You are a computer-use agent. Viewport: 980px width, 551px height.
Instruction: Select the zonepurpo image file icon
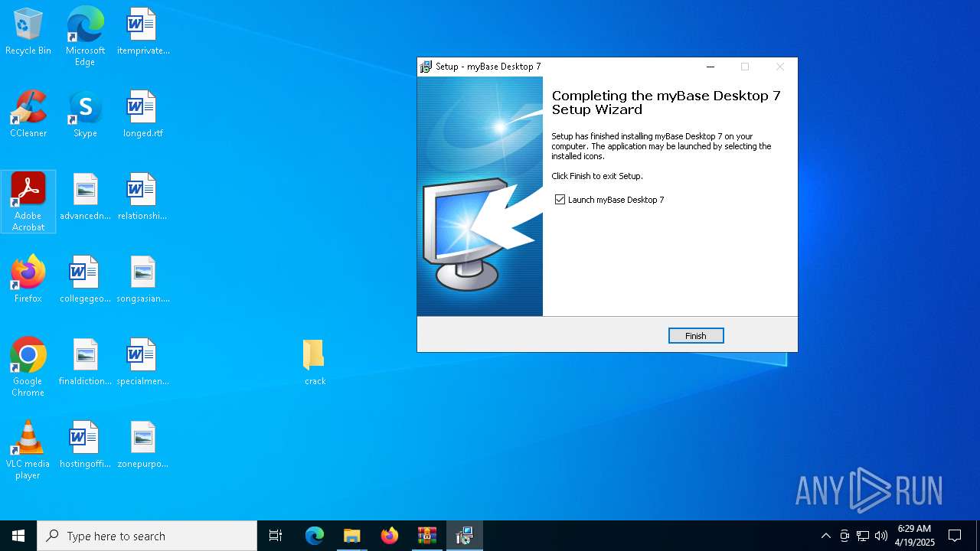[143, 445]
